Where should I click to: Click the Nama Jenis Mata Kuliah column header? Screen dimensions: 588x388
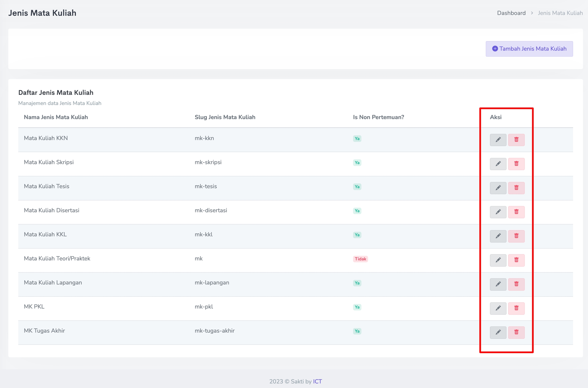pyautogui.click(x=56, y=117)
